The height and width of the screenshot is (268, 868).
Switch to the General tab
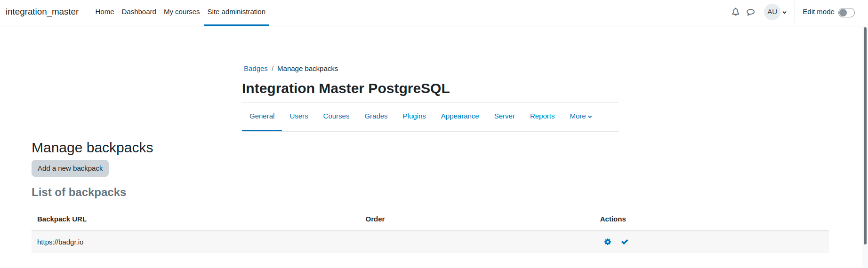(x=262, y=116)
